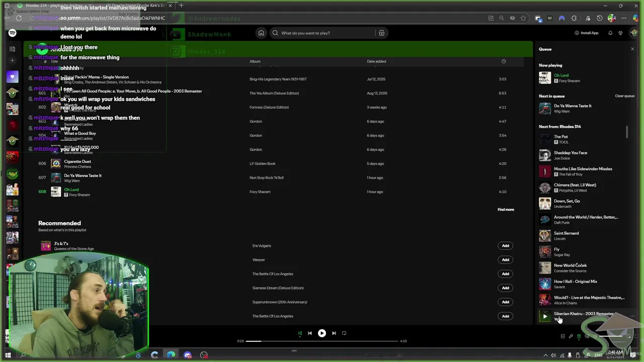Open Foxy Shazam artist link in track list

79,195
